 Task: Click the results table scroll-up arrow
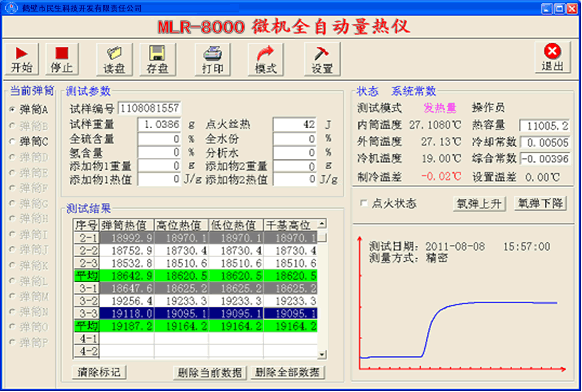(322, 223)
